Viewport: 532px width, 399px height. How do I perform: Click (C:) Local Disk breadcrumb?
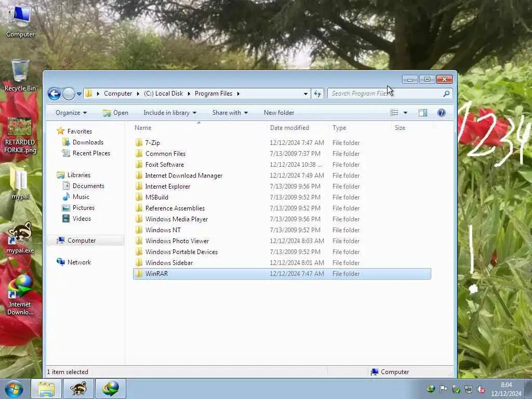pos(163,94)
